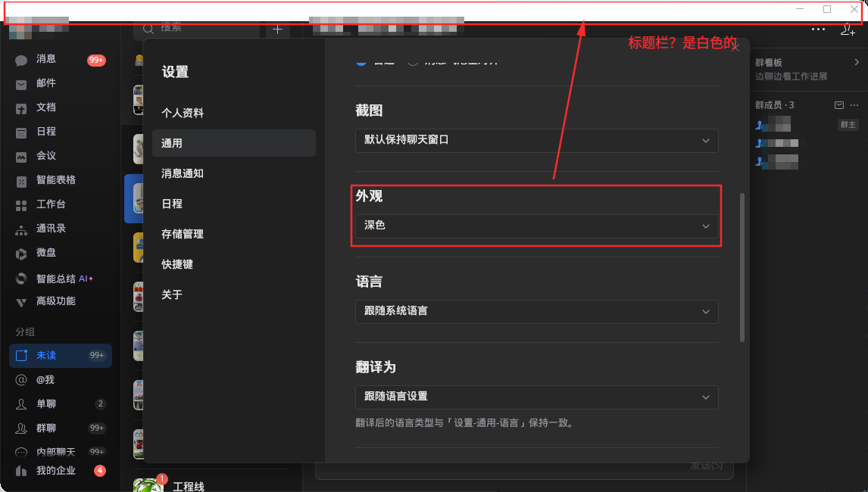Click the 群成员 · 3 label
Screen dimensions: 868x492
click(x=774, y=105)
